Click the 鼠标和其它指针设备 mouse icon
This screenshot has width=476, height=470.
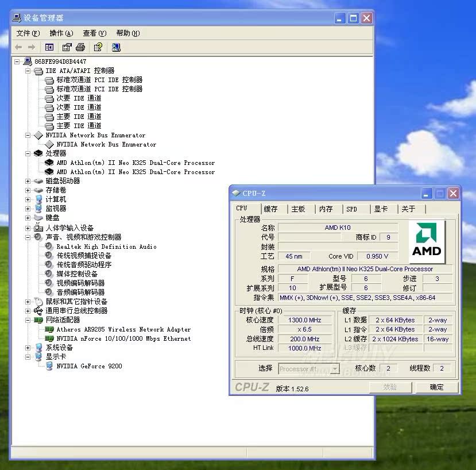pyautogui.click(x=38, y=302)
